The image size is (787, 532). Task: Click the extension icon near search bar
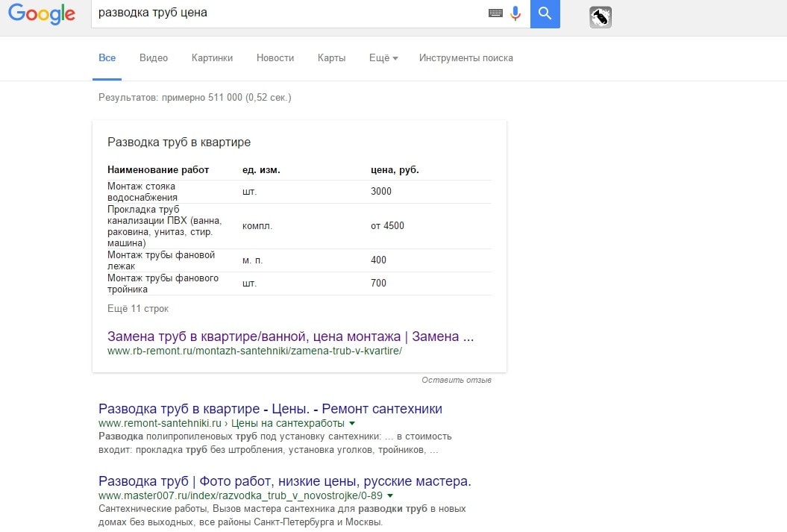coord(601,17)
